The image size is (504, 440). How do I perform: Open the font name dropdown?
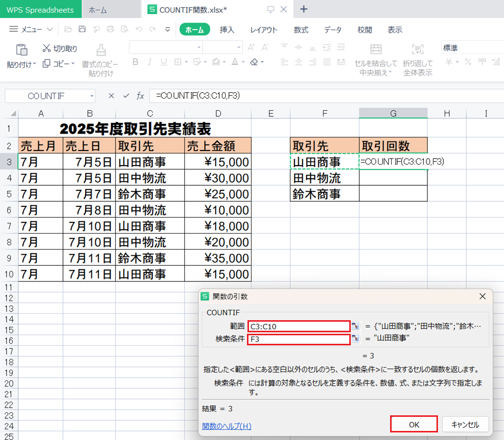click(199, 47)
